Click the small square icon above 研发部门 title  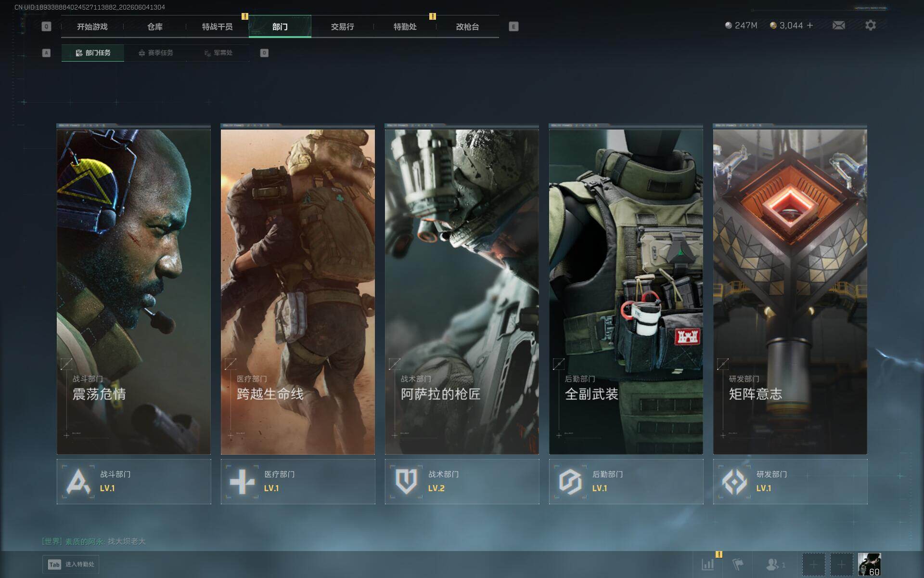pyautogui.click(x=723, y=364)
